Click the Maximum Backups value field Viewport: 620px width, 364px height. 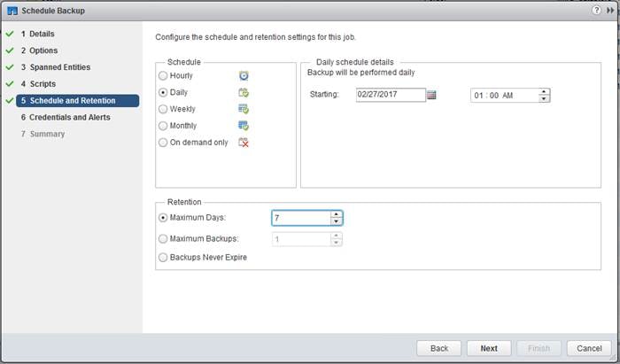301,239
